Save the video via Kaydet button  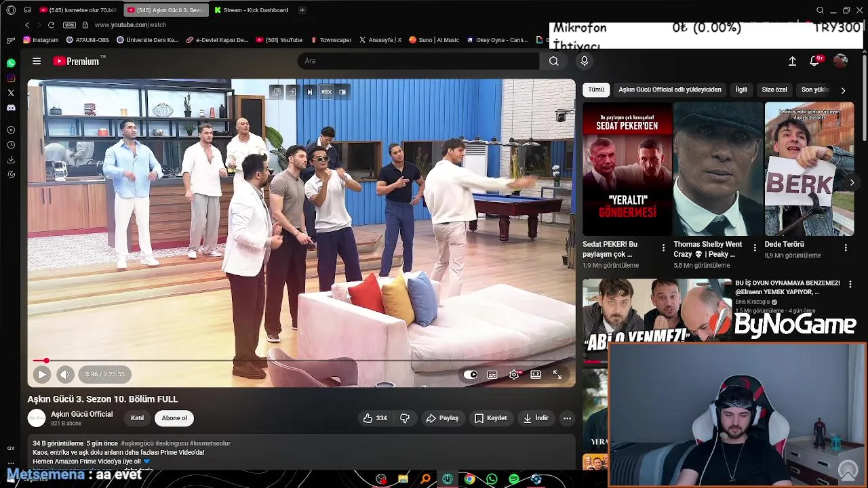click(x=491, y=418)
